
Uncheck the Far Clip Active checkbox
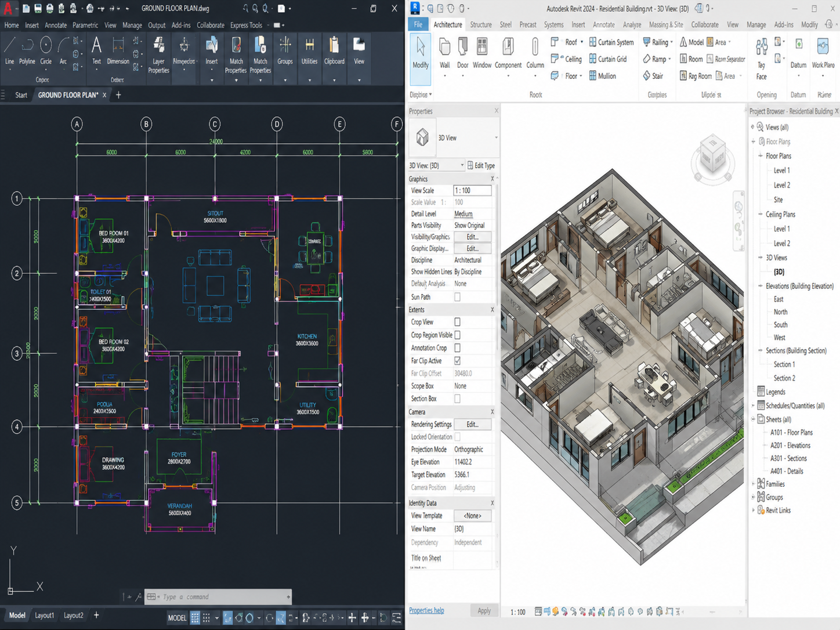click(x=457, y=361)
